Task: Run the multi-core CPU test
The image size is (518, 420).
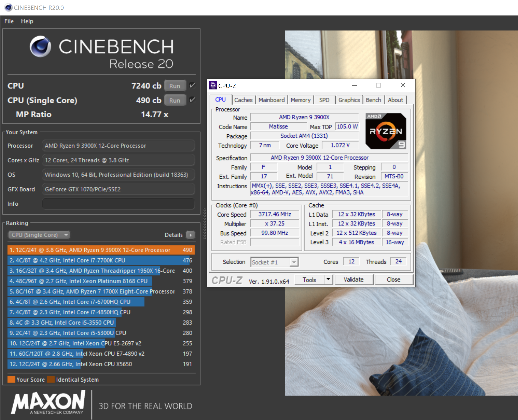Action: click(175, 86)
